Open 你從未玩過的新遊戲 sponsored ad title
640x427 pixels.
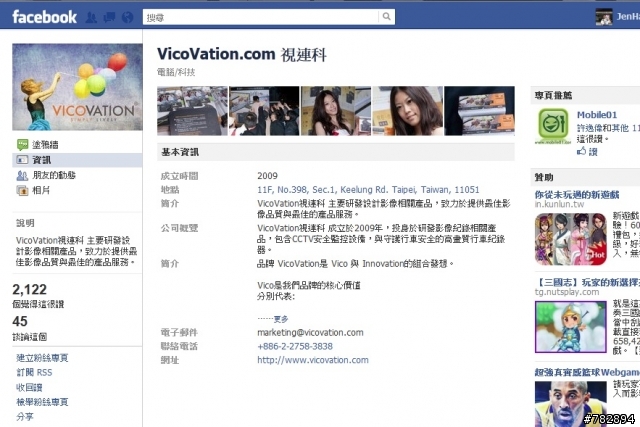[x=577, y=194]
